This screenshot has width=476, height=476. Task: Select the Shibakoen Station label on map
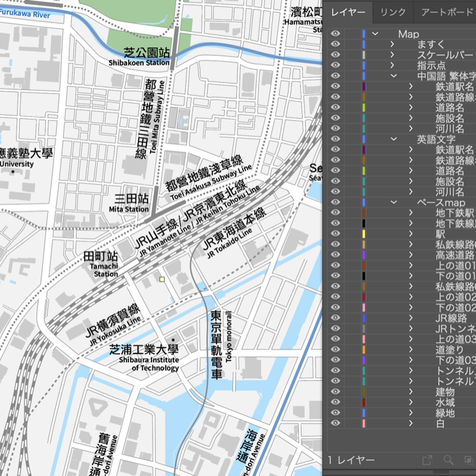139,63
